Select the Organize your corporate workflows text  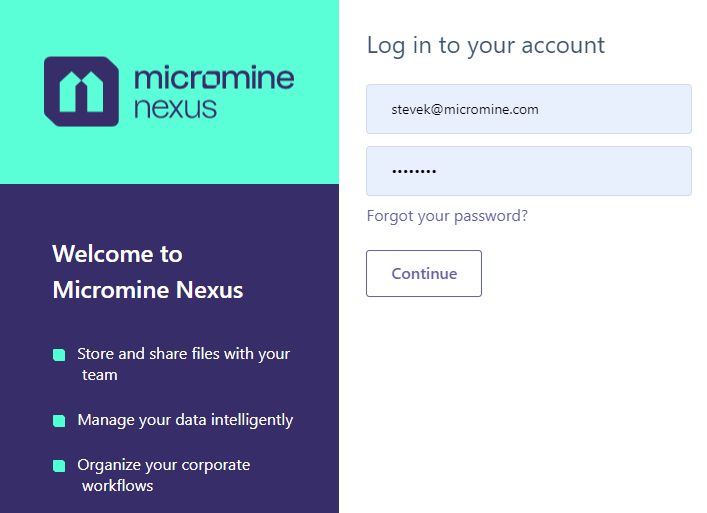tap(163, 475)
